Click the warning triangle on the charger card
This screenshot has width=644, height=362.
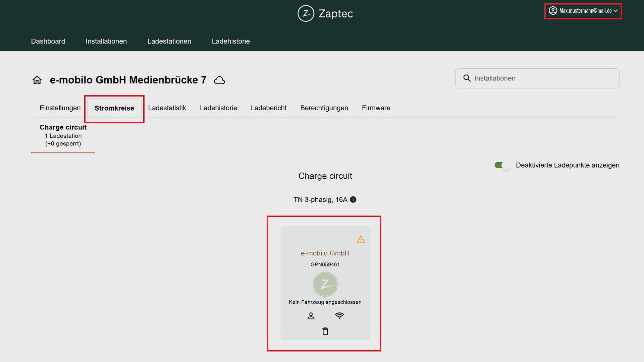[x=361, y=239]
